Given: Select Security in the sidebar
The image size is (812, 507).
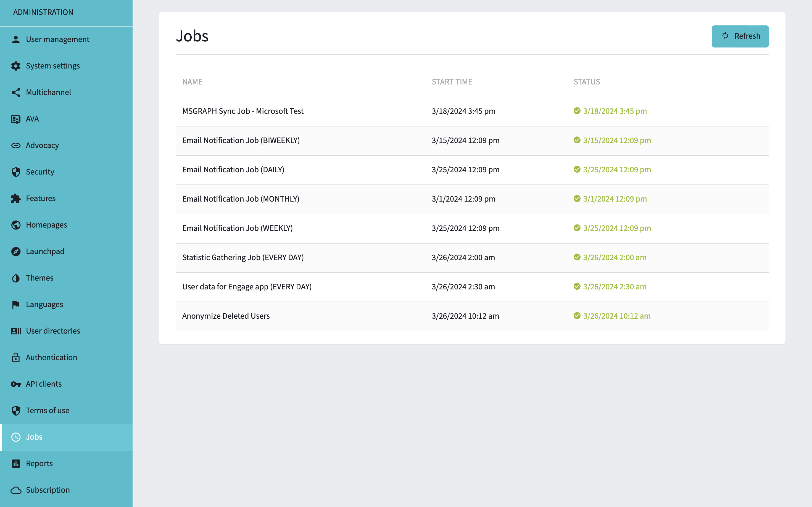Looking at the screenshot, I should (x=66, y=172).
